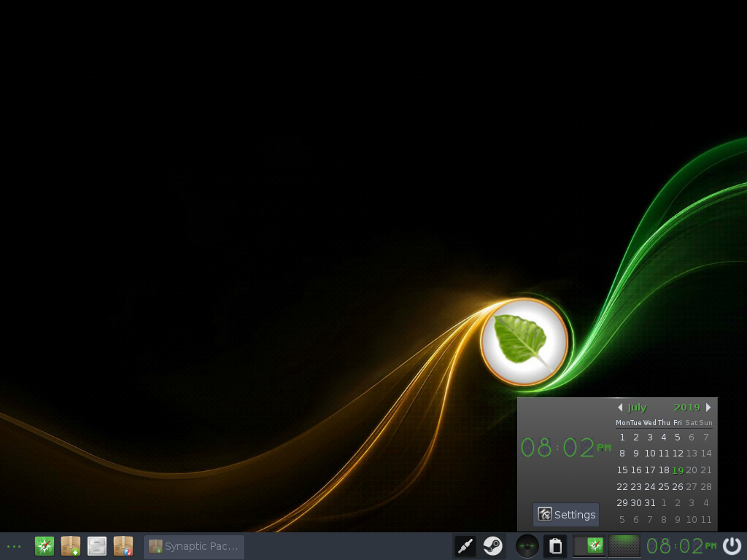Open Steam from the system tray
Viewport: 747px width, 560px height.
click(x=492, y=545)
